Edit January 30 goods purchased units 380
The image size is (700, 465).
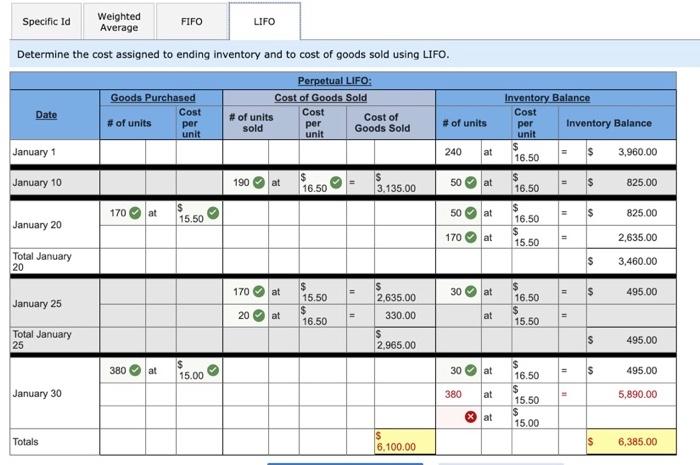(x=123, y=370)
